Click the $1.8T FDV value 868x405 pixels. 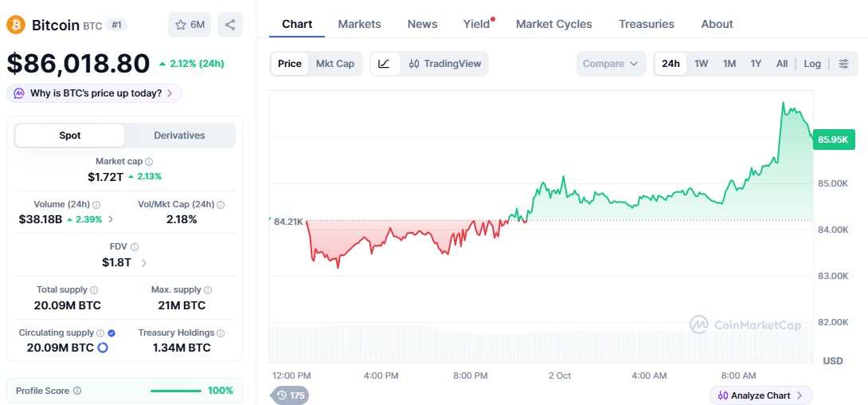(x=117, y=262)
